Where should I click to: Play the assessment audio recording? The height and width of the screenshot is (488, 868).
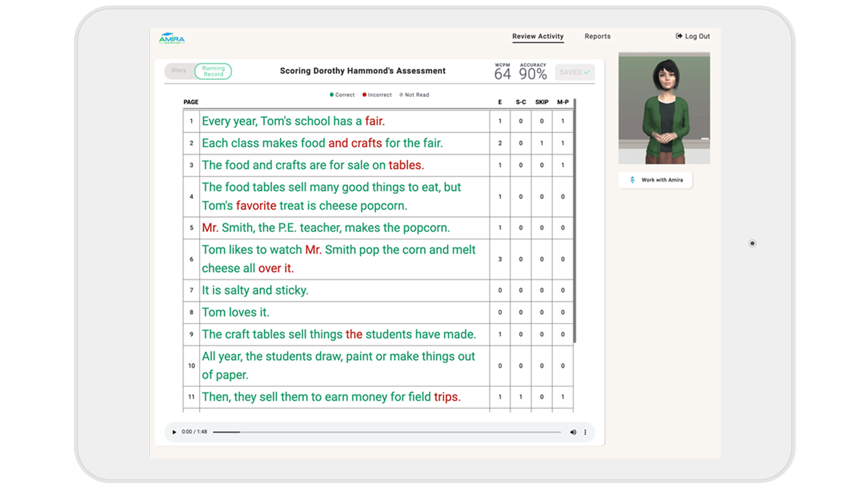tap(174, 432)
